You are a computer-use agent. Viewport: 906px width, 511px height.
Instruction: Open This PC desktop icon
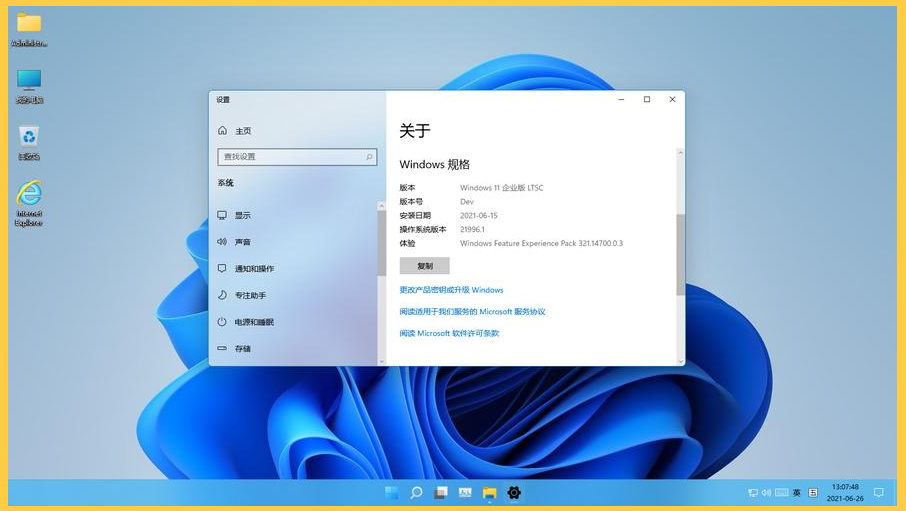coord(29,86)
